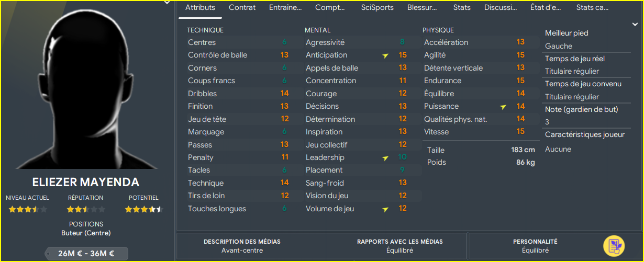Expand the chevron above the player portrait
Screen dimensions: 644x262
click(166, 3)
